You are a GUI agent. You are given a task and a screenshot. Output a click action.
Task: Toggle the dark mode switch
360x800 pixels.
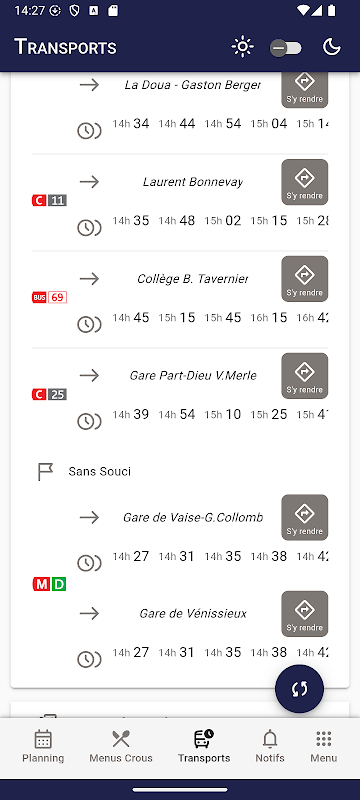(286, 48)
